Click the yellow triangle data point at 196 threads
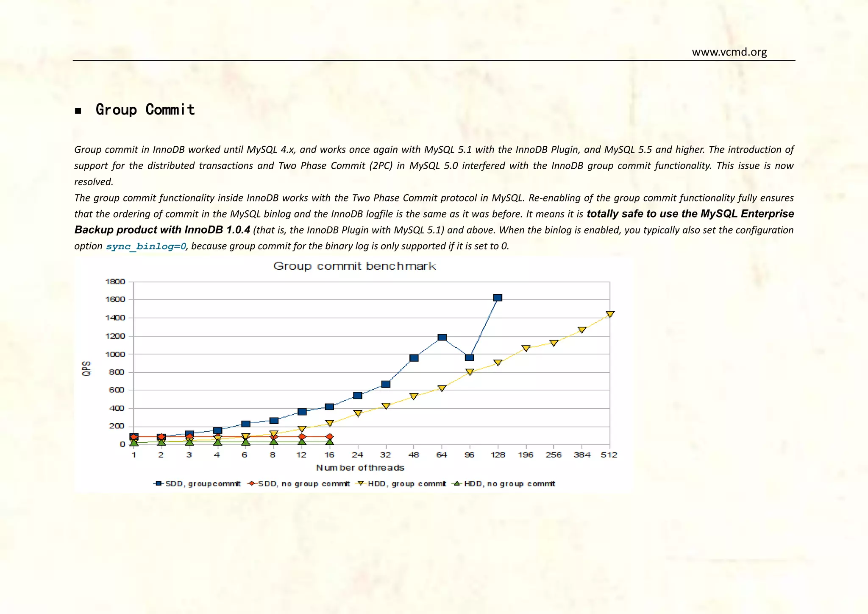 coord(526,348)
